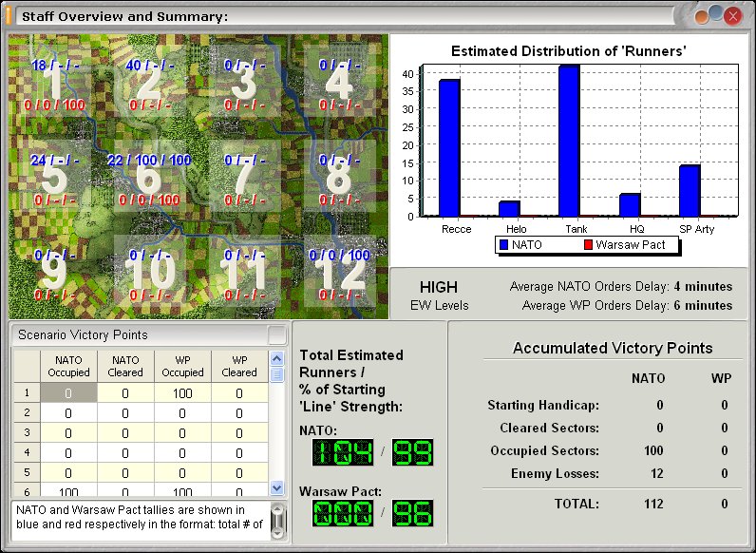Click the NATO Tank bar in chart
The image size is (756, 553).
click(x=569, y=141)
